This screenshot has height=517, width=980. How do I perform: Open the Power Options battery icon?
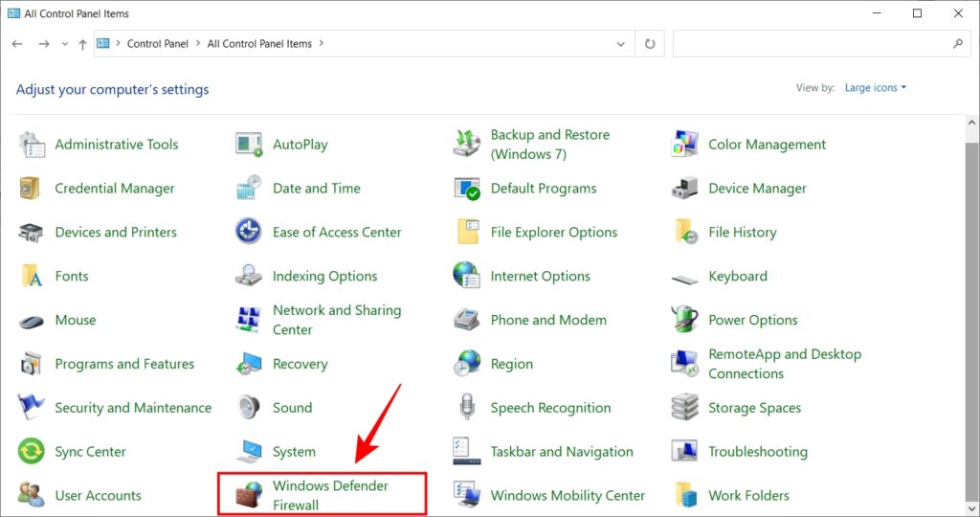pos(684,319)
